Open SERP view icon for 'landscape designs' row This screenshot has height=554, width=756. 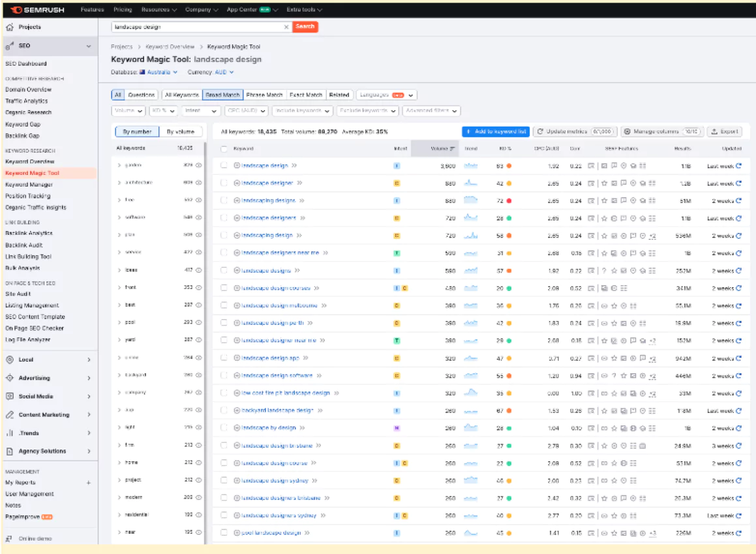coord(590,271)
